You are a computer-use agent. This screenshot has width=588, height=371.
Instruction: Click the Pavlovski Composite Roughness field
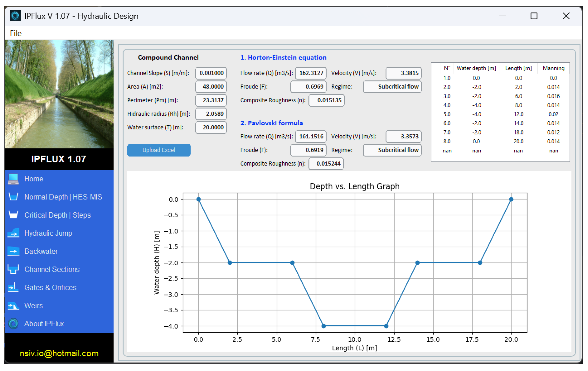click(x=326, y=163)
